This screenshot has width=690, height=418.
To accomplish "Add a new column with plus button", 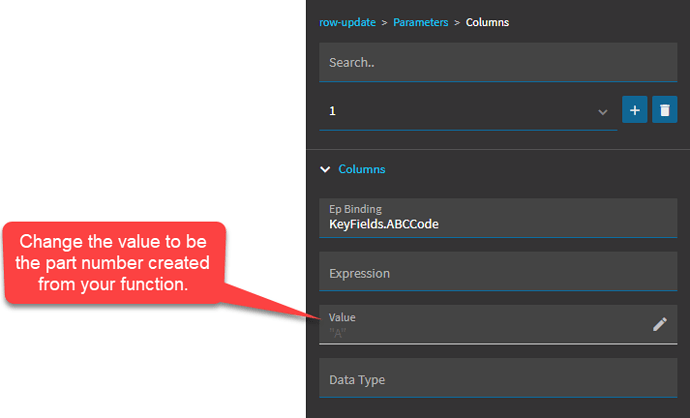I will coord(634,110).
